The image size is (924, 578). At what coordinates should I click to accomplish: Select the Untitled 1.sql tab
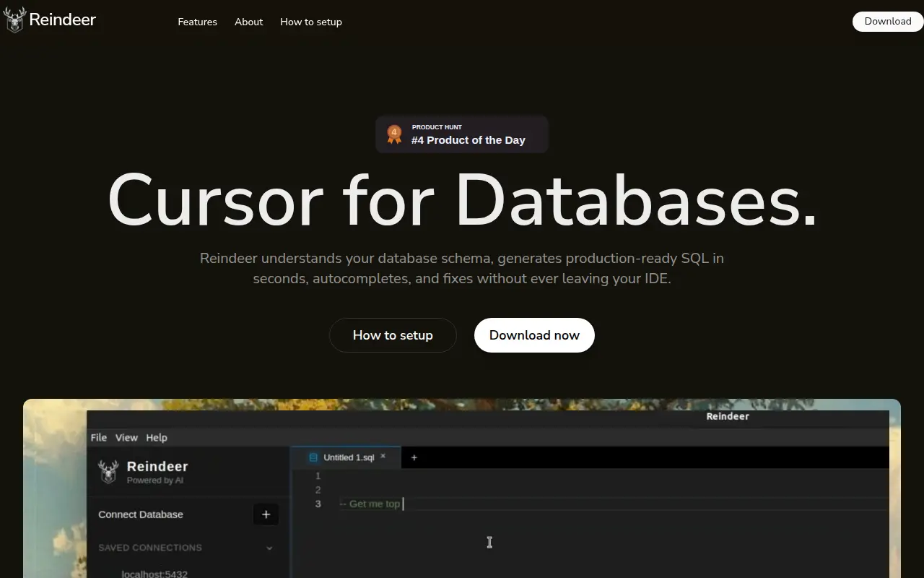coord(346,457)
